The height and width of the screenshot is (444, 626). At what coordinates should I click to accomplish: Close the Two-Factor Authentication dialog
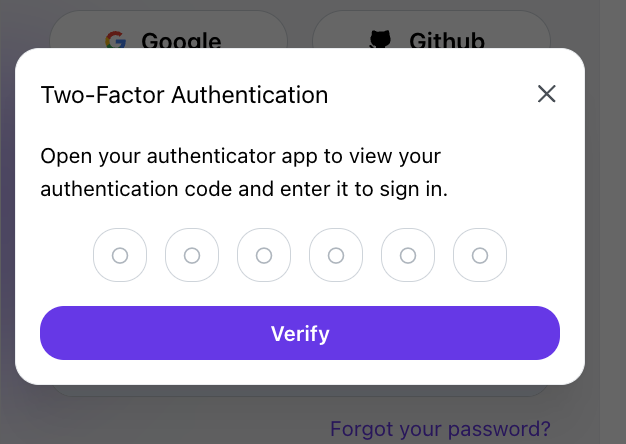tap(547, 94)
